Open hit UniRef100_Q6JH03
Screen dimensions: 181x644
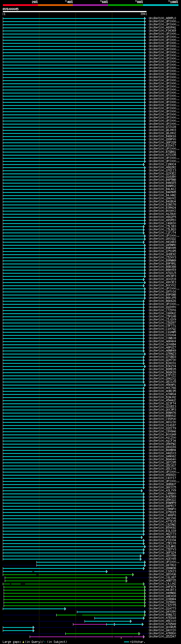click(x=162, y=130)
